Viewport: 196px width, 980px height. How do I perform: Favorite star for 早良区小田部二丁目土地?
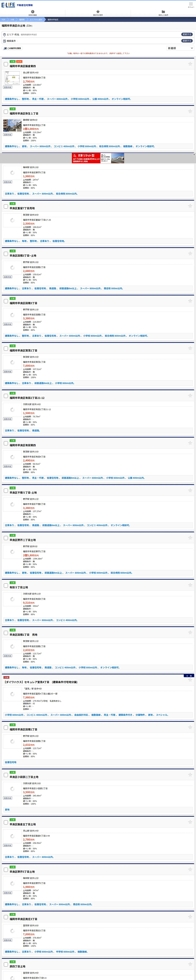190,775
